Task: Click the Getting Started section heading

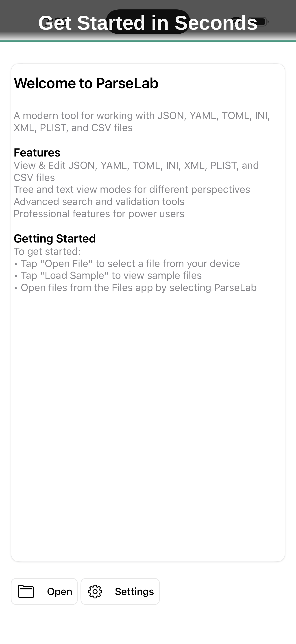Action: click(55, 238)
